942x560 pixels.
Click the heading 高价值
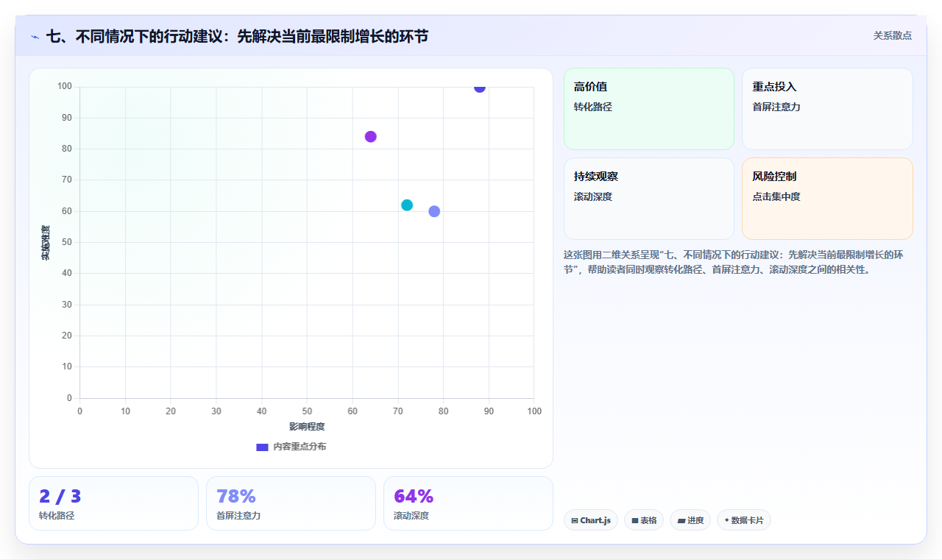(x=590, y=87)
